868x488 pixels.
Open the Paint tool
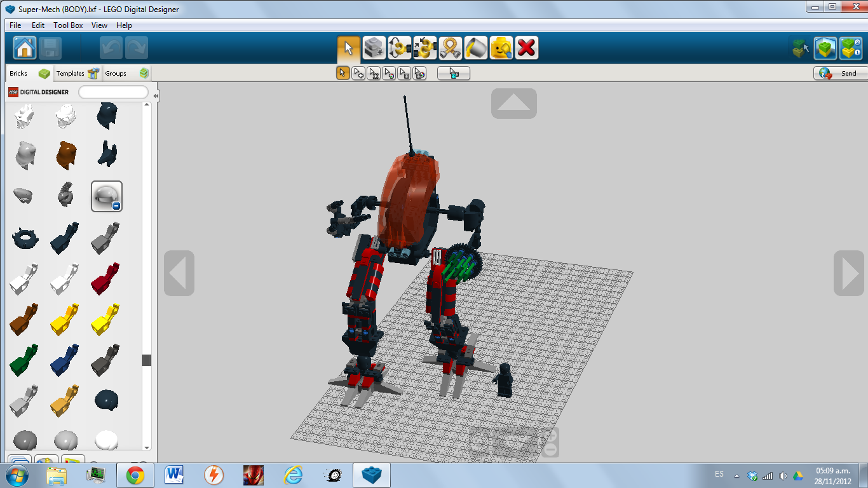tap(475, 47)
